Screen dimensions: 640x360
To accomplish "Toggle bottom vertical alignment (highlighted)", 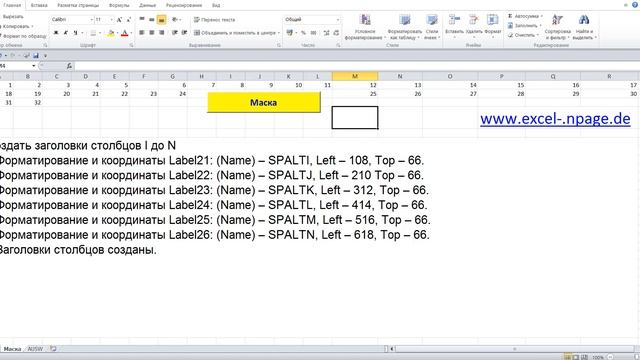I will (x=161, y=19).
